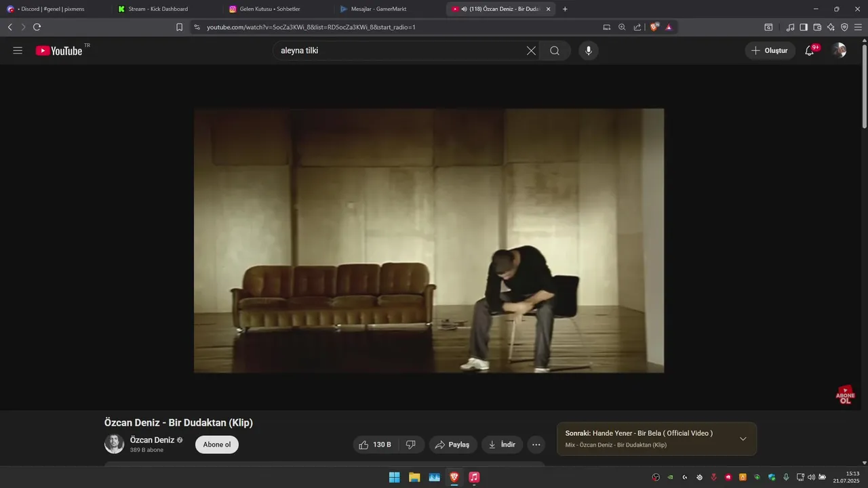Switch to Mesajlar GamerMarkt tab
Screen dimensions: 868x488
pyautogui.click(x=387, y=9)
